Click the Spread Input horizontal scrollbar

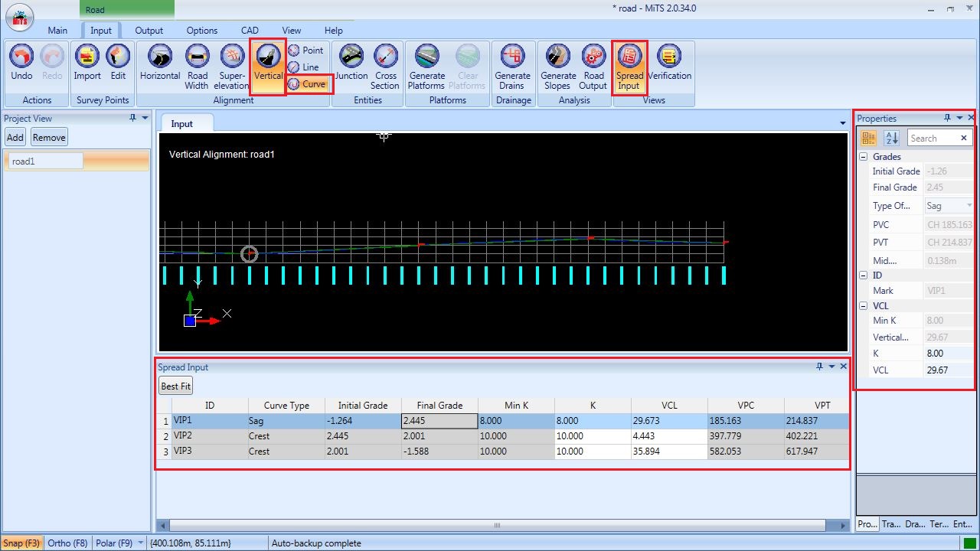(x=497, y=526)
